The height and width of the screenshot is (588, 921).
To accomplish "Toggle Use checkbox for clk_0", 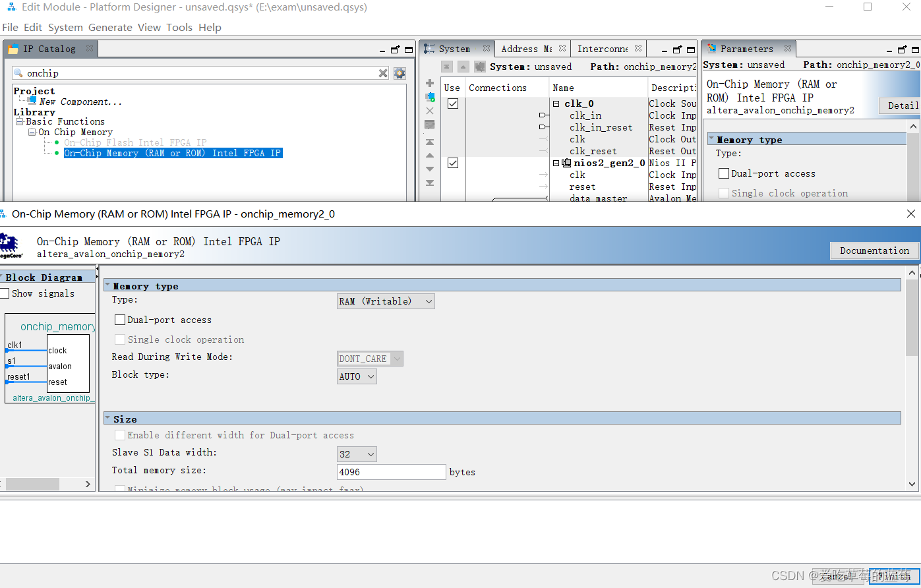I will click(x=453, y=103).
